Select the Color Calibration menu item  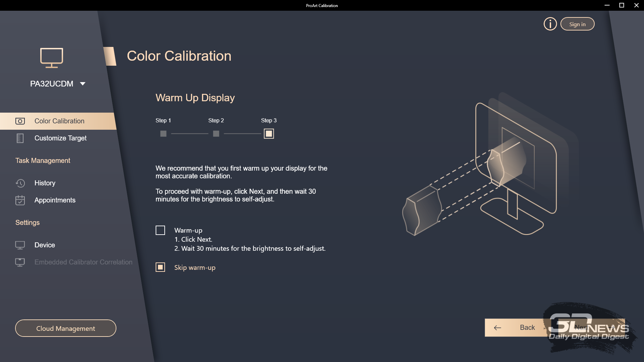58,121
